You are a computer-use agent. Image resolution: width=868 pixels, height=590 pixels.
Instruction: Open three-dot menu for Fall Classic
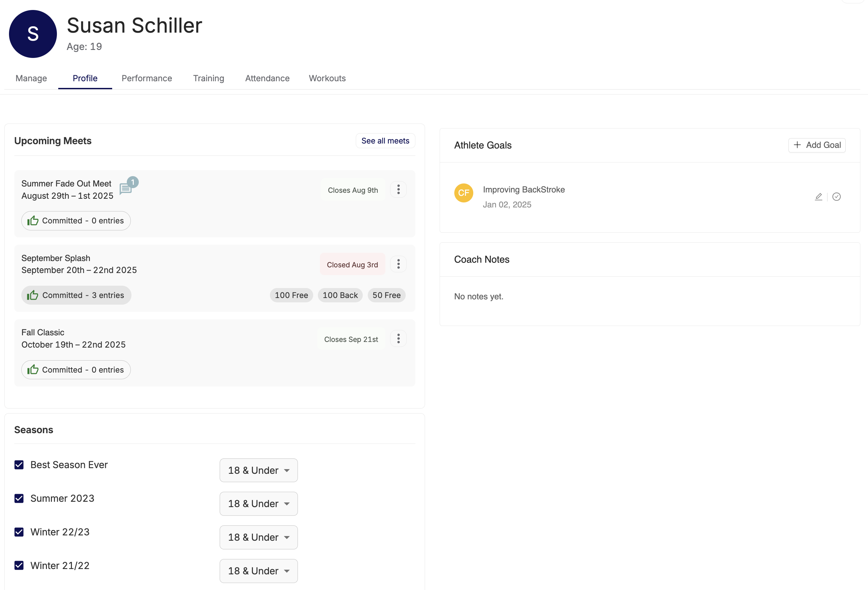tap(398, 339)
